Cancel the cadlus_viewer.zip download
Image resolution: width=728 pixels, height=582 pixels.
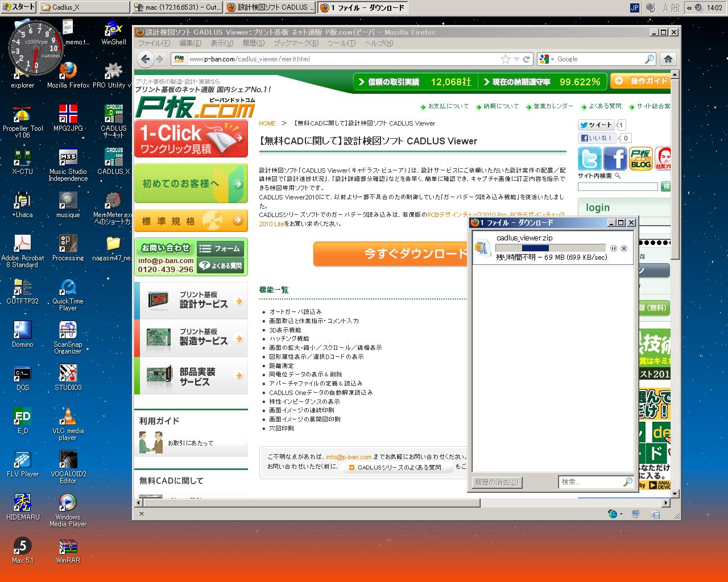(624, 248)
